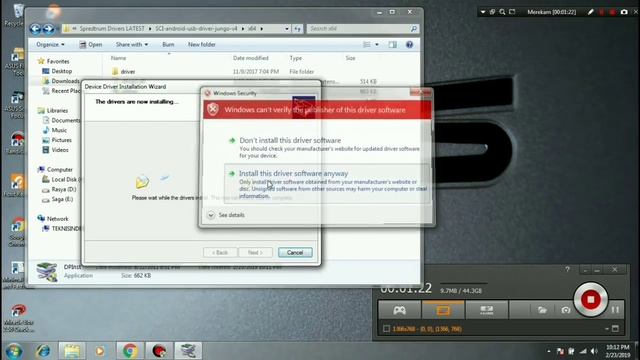The image size is (640, 360).
Task: Select game recording mode gamepad icon
Action: 400,310
